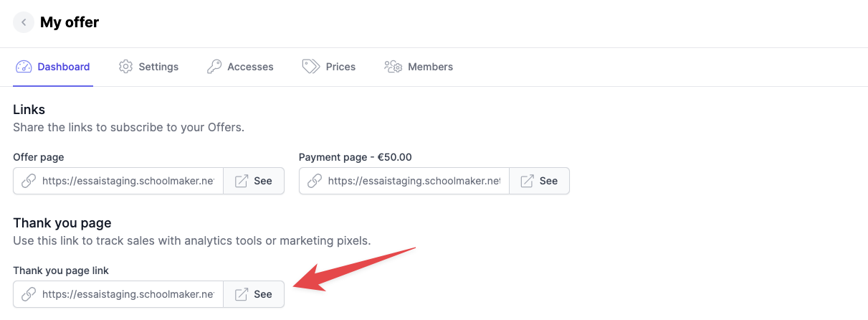The height and width of the screenshot is (320, 868).
Task: Click chain-link icon in Offer page field
Action: point(29,181)
